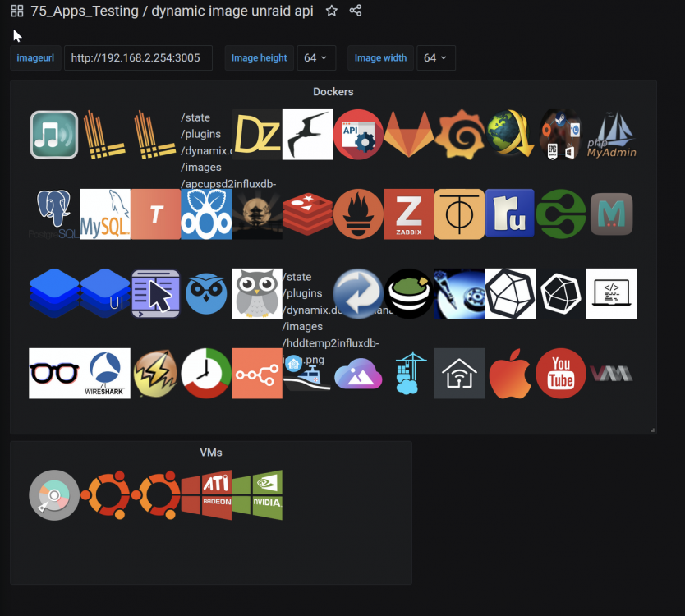The image size is (685, 616).
Task: Click the blue layered stack UI icon
Action: [105, 293]
